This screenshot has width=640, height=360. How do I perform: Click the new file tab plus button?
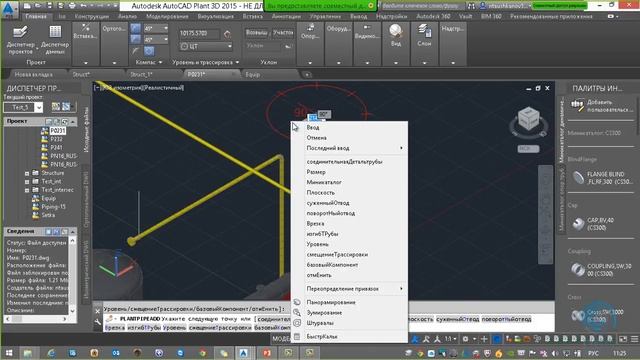click(307, 75)
